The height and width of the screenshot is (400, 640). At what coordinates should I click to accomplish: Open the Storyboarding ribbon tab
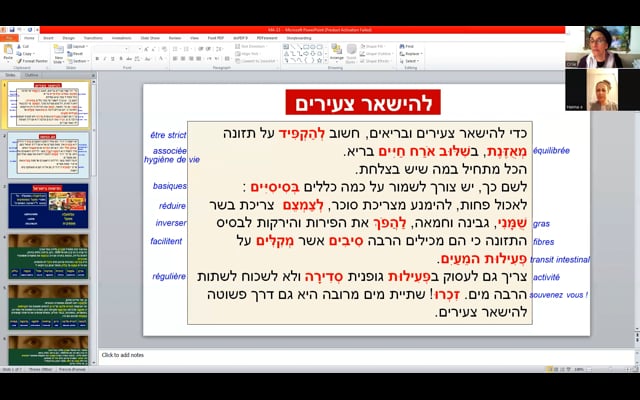pos(299,38)
